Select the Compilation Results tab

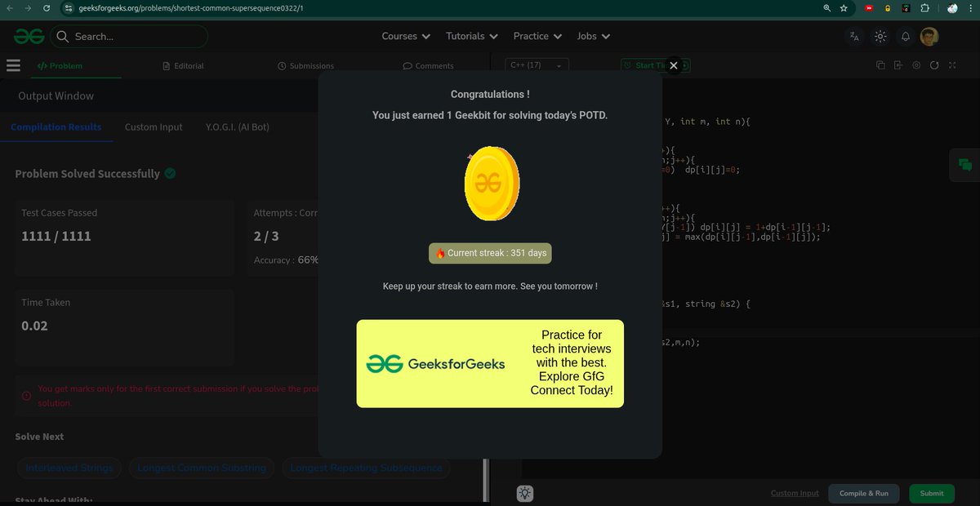point(56,127)
